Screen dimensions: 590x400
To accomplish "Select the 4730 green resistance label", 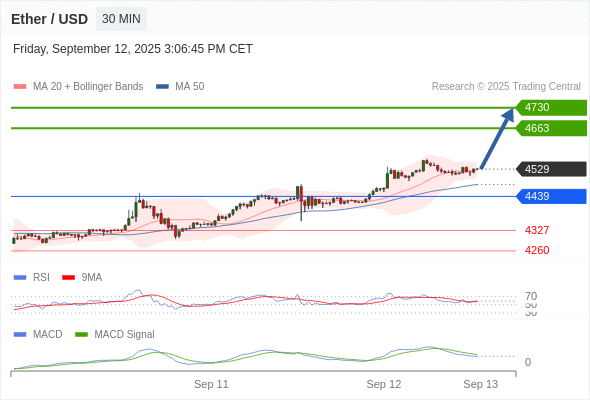I will [x=551, y=108].
